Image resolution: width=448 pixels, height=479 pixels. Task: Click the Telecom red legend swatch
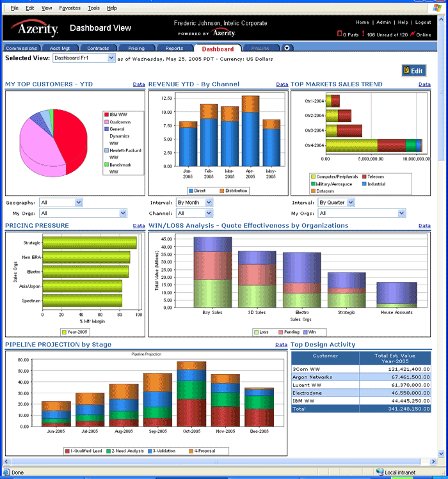(x=364, y=177)
